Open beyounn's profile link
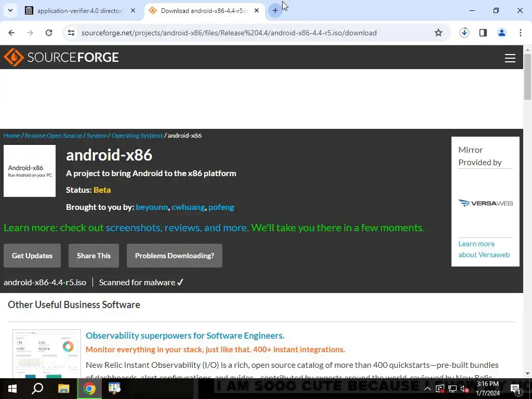The width and height of the screenshot is (532, 399). click(152, 207)
